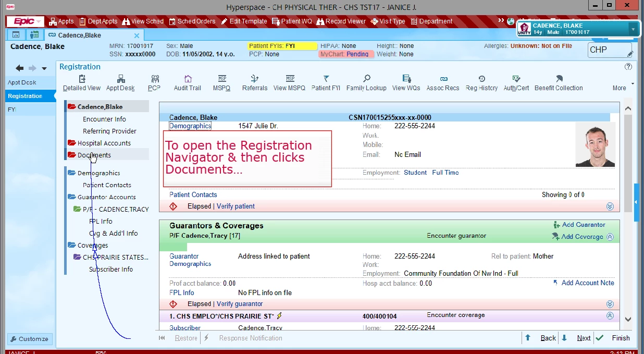Open the Registration help question mark icon

click(x=628, y=67)
